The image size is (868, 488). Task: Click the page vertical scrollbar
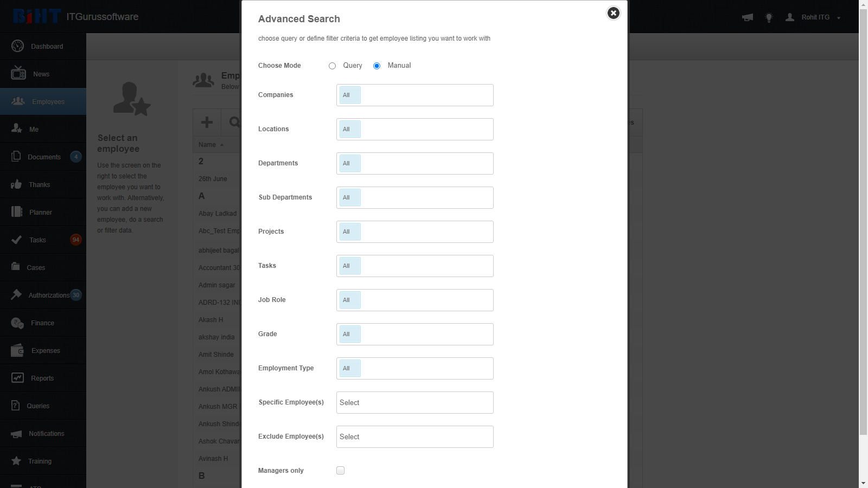(863, 222)
